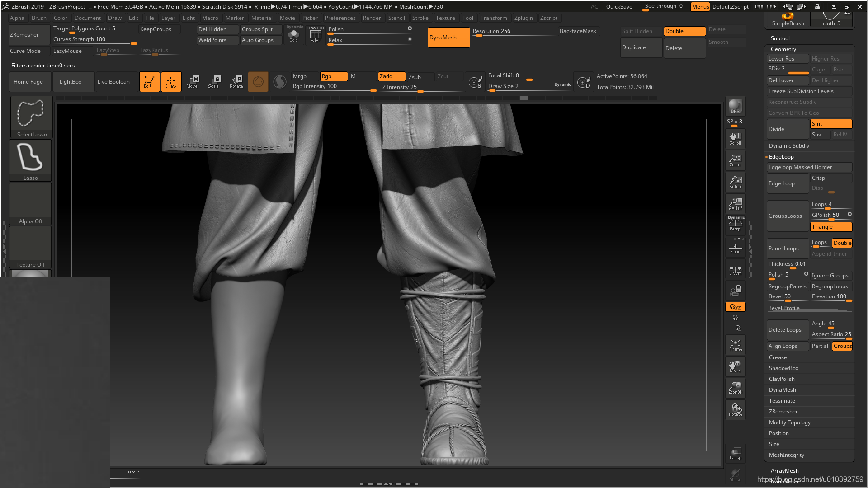
Task: Toggle the PolyF line fill icon
Action: 315,35
